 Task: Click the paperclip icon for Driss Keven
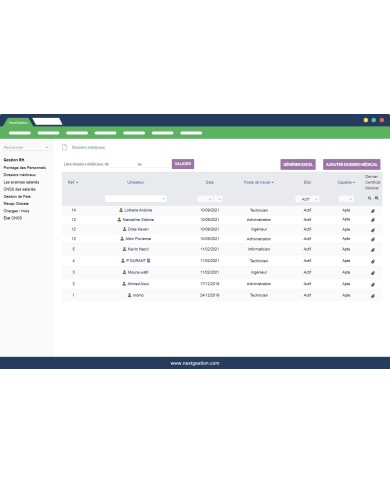(373, 230)
